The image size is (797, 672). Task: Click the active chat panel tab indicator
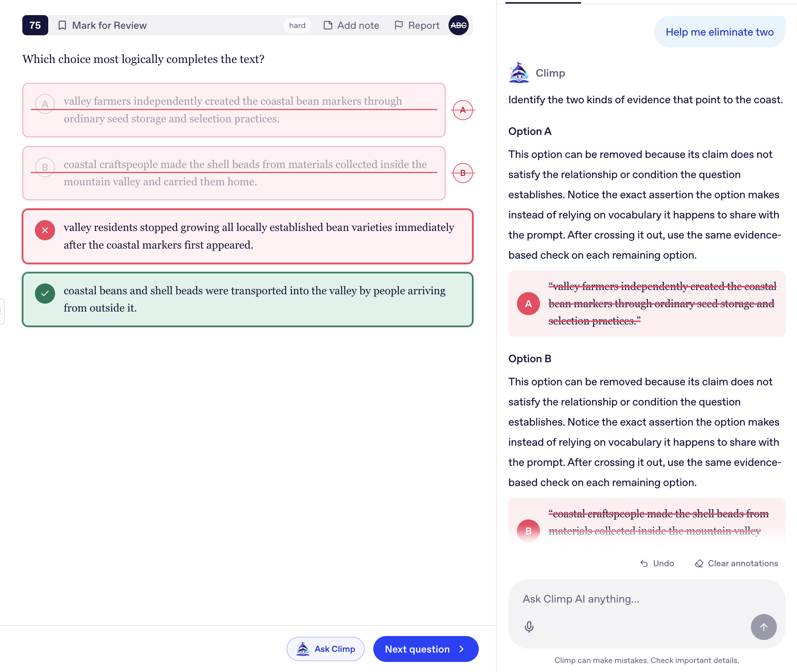tap(543, 2)
